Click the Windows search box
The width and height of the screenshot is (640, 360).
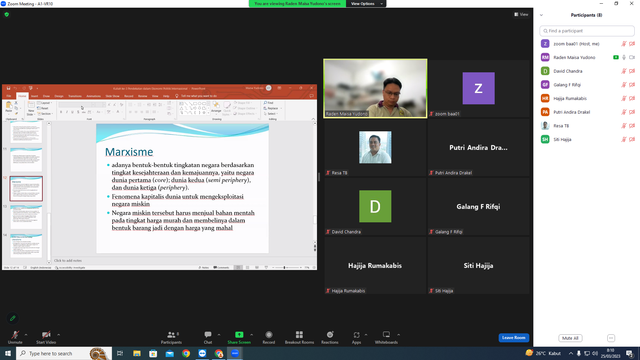(x=64, y=353)
